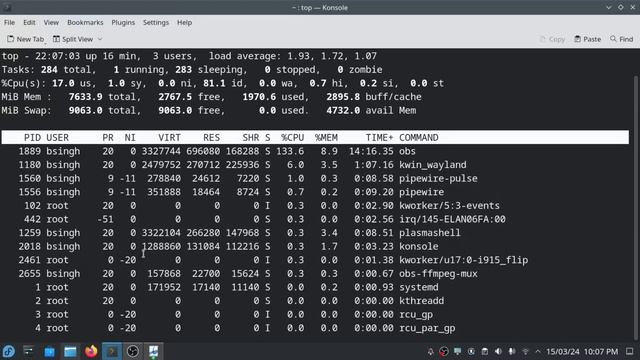The width and height of the screenshot is (640, 360).
Task: Click the plasmashell process name
Action: pyautogui.click(x=430, y=233)
